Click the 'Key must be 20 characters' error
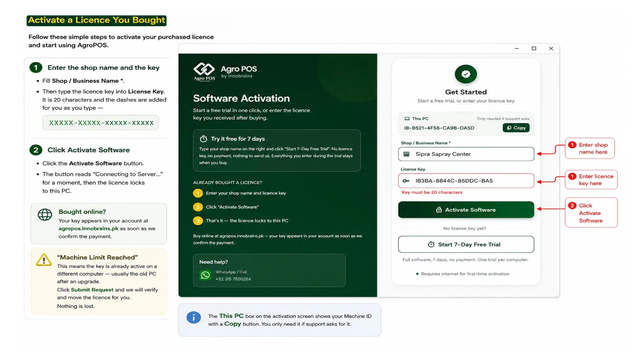Image resolution: width=644 pixels, height=362 pixels. 432,192
